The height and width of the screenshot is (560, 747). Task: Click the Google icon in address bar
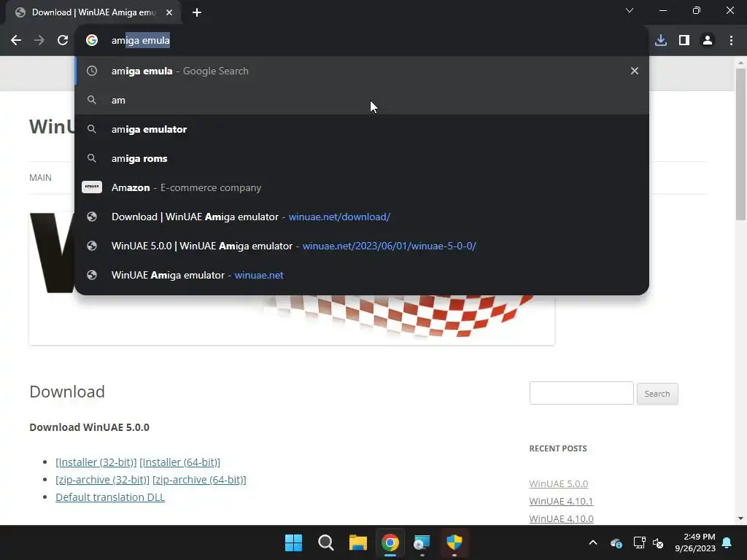[92, 41]
